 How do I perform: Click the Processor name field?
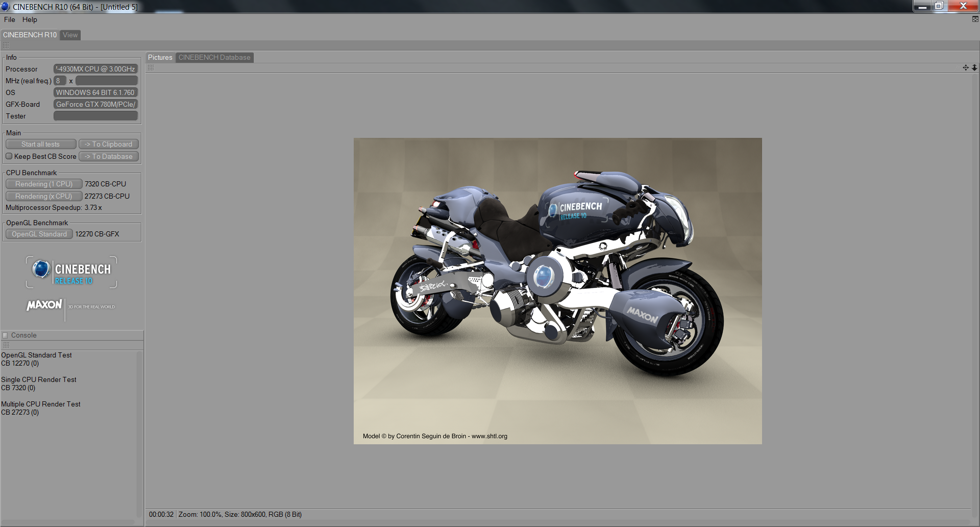tap(96, 69)
